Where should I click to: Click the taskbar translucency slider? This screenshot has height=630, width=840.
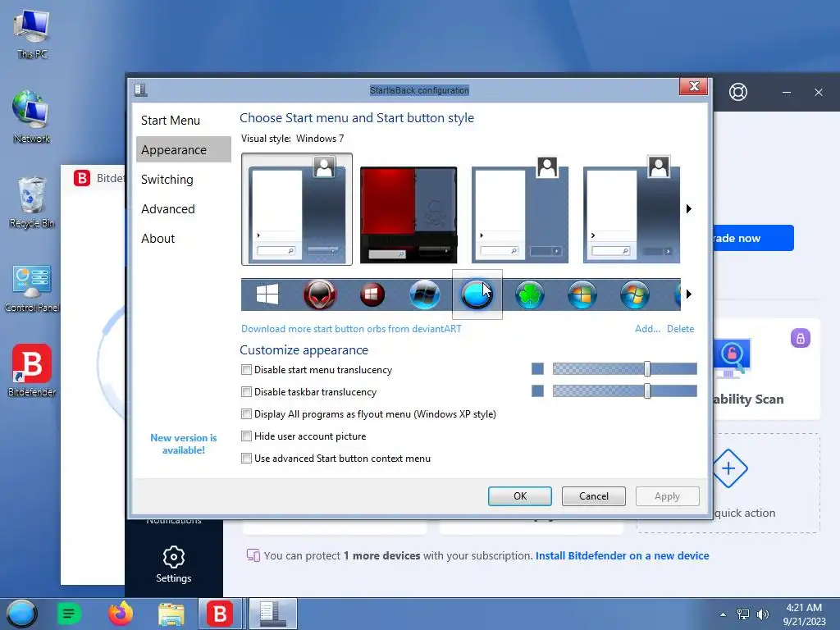[624, 391]
